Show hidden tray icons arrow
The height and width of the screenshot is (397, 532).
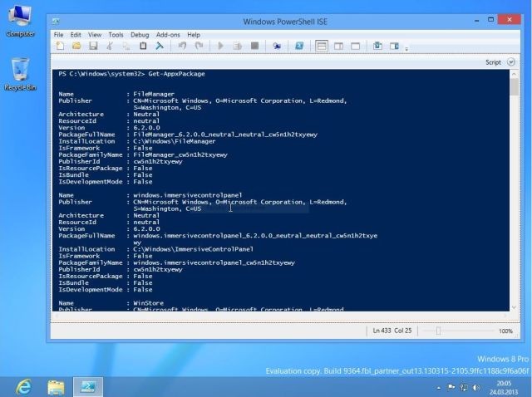(x=439, y=388)
